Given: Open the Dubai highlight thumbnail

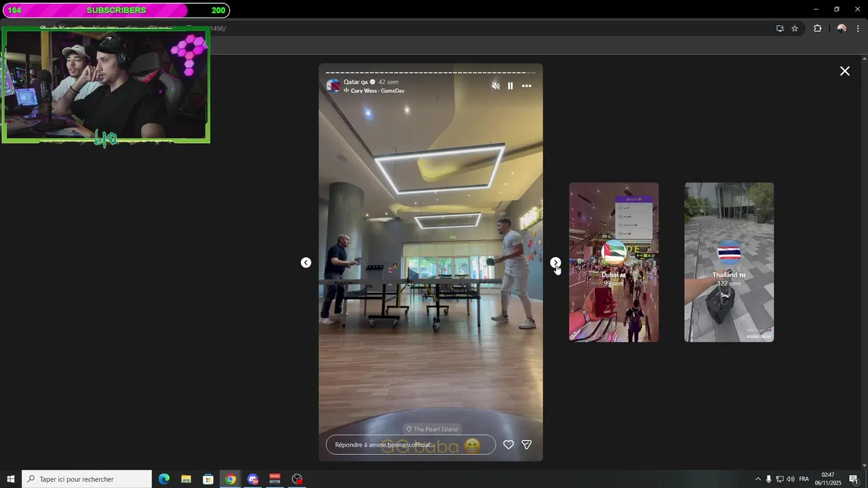Looking at the screenshot, I should point(614,262).
